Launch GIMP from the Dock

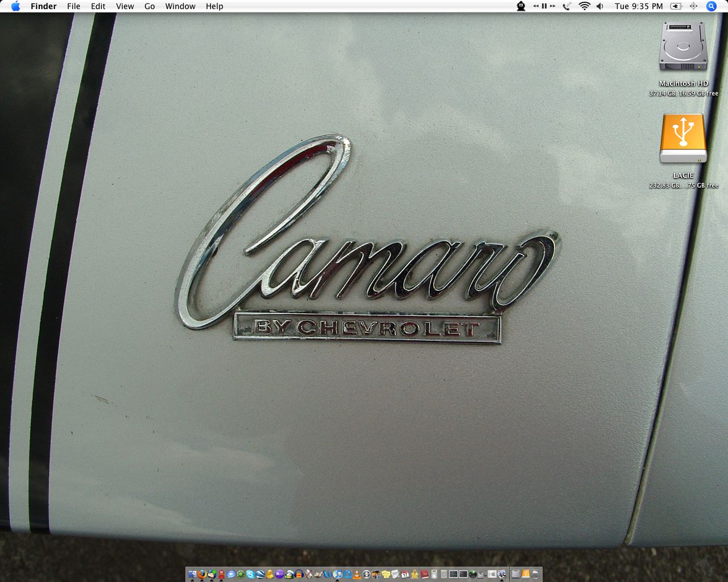(318, 574)
